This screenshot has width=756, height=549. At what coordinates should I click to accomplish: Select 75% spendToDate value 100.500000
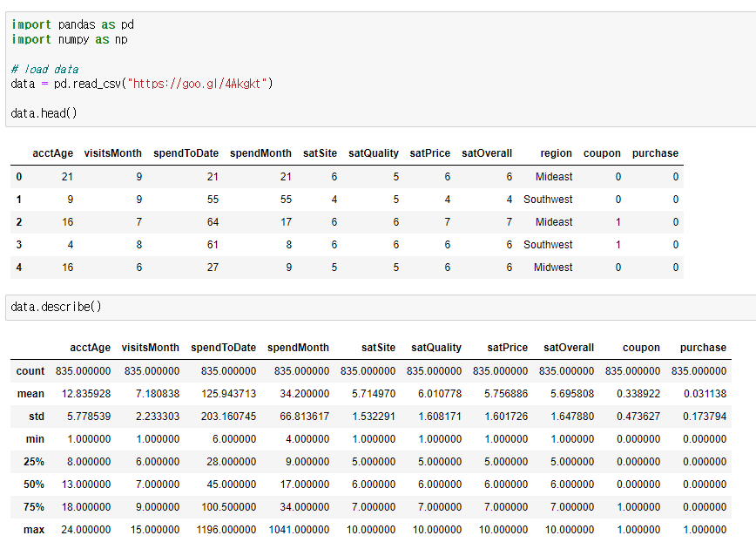tap(228, 507)
